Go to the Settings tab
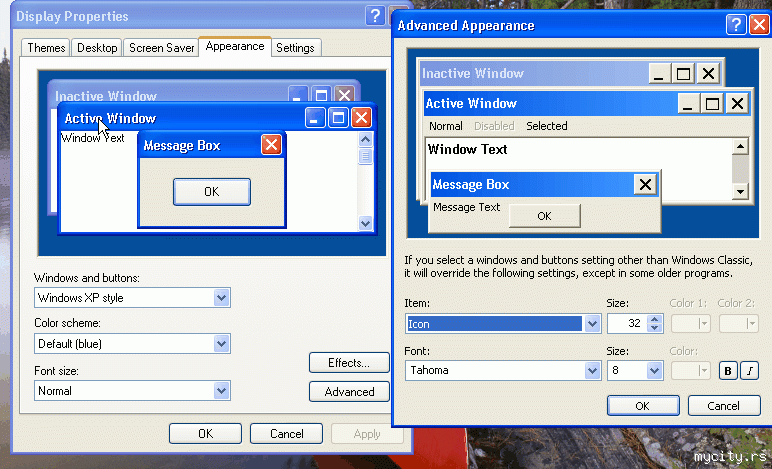This screenshot has height=469, width=772. [295, 48]
